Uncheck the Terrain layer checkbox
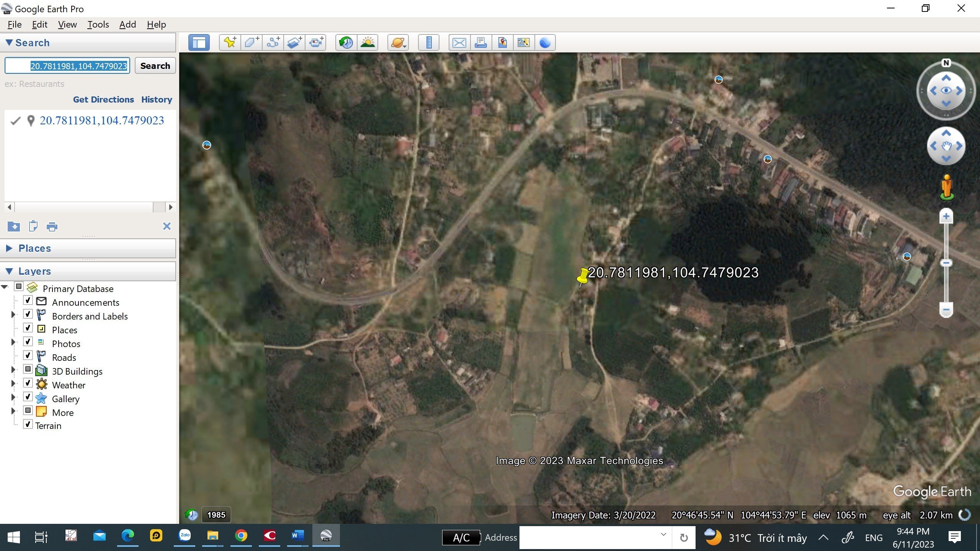Screen dimensions: 980x551 (28, 424)
